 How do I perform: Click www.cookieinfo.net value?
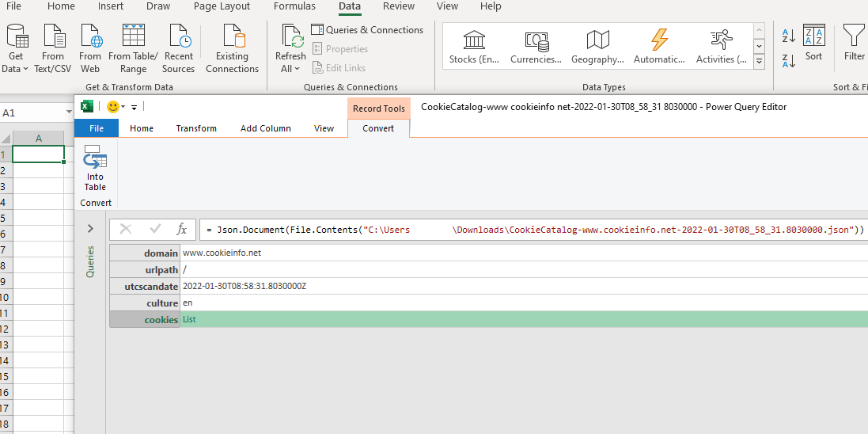pos(222,253)
